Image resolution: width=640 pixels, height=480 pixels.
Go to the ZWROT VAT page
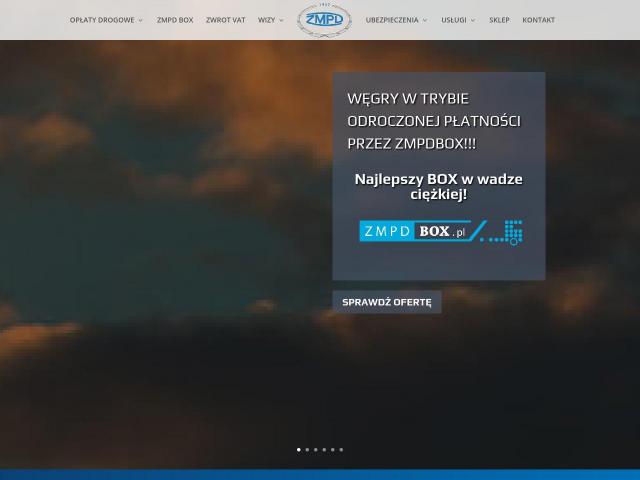pyautogui.click(x=225, y=20)
